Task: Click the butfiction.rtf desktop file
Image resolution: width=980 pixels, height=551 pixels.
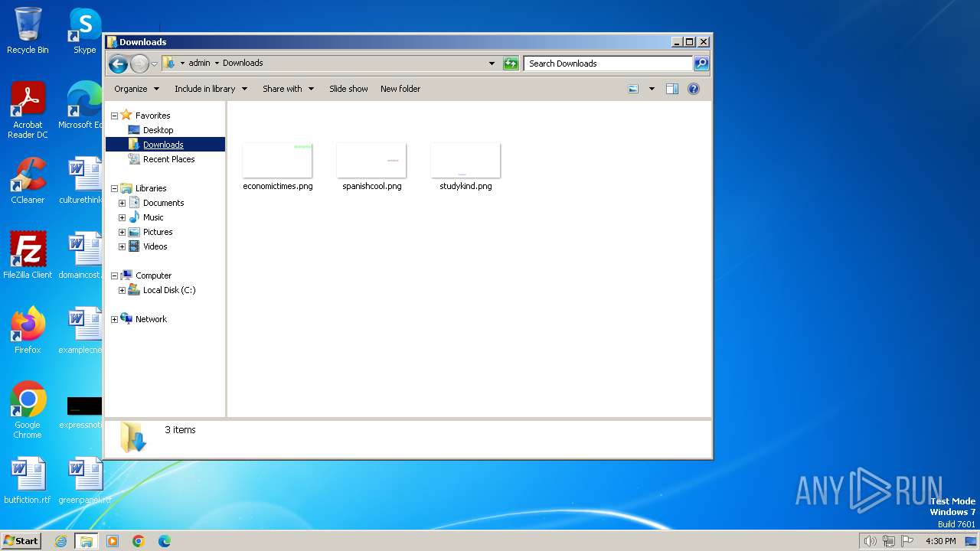Action: pos(28,481)
